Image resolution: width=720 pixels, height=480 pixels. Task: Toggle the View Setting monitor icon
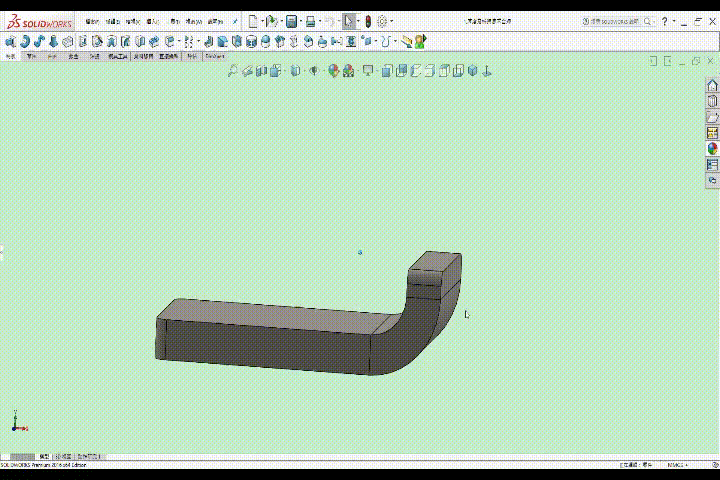point(368,71)
